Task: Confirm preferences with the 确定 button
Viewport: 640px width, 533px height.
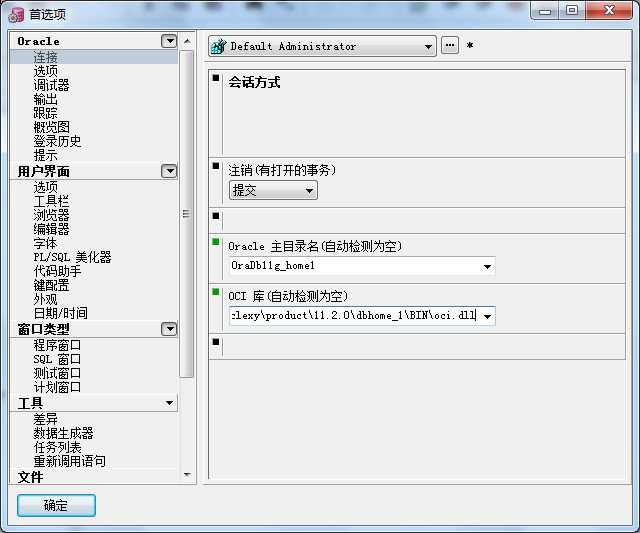Action: [x=56, y=505]
